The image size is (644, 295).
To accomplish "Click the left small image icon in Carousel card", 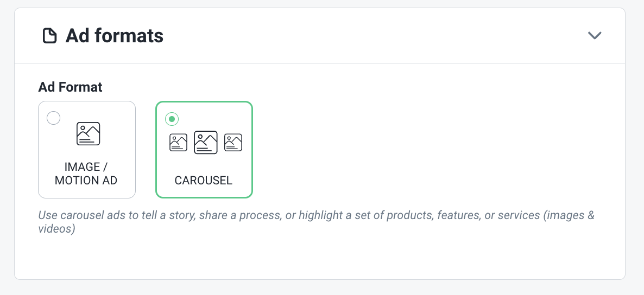I will (178, 143).
